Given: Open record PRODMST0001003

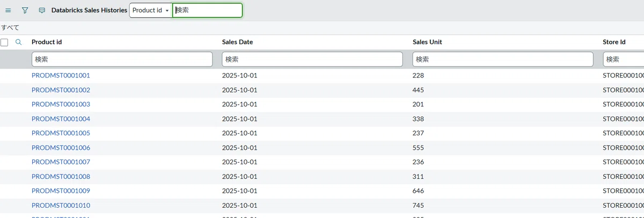Looking at the screenshot, I should (x=61, y=104).
